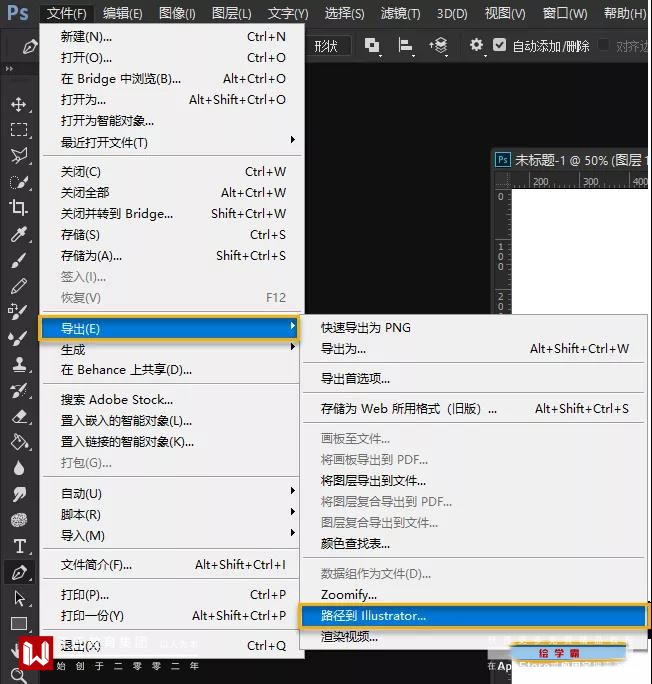Open the 形状 mode dropdown
The height and width of the screenshot is (684, 652).
coord(328,46)
